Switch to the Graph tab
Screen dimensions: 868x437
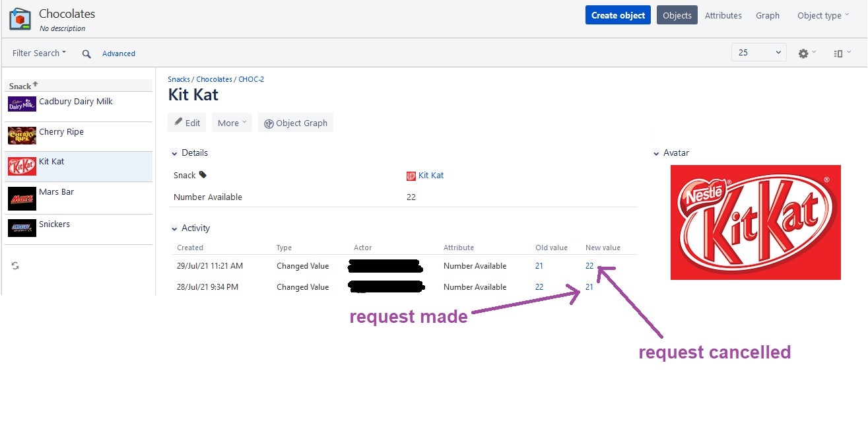(767, 15)
